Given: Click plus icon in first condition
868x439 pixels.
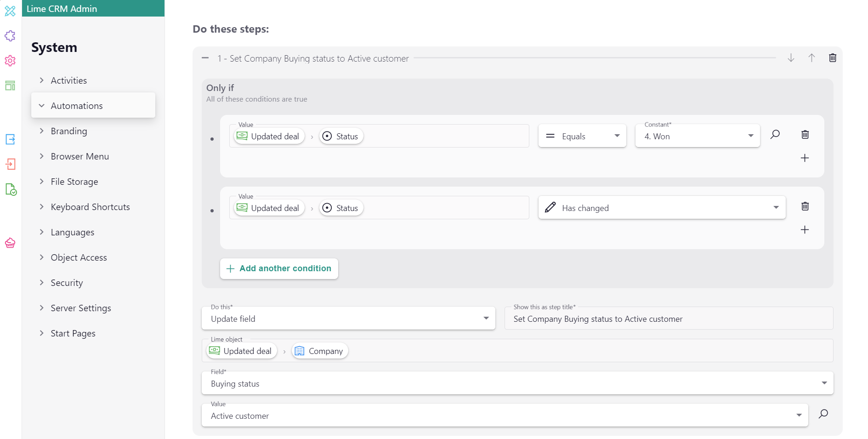Looking at the screenshot, I should click(805, 158).
